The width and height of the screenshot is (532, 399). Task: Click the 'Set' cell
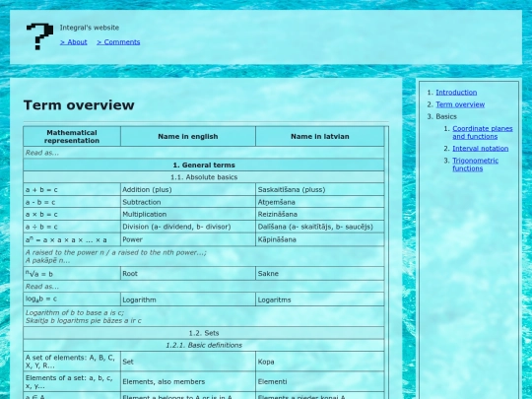[188, 362]
